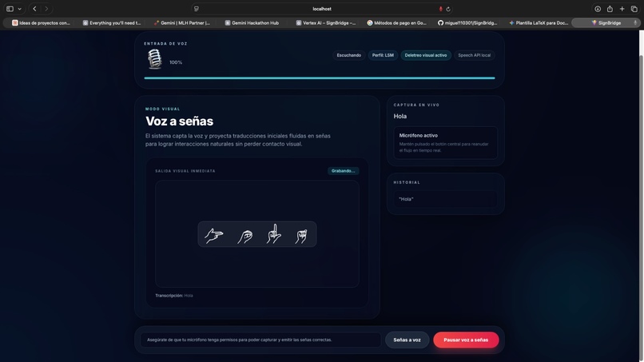644x362 pixels.
Task: Switch to 'Gemini | MLH Partner' tab
Action: point(182,23)
